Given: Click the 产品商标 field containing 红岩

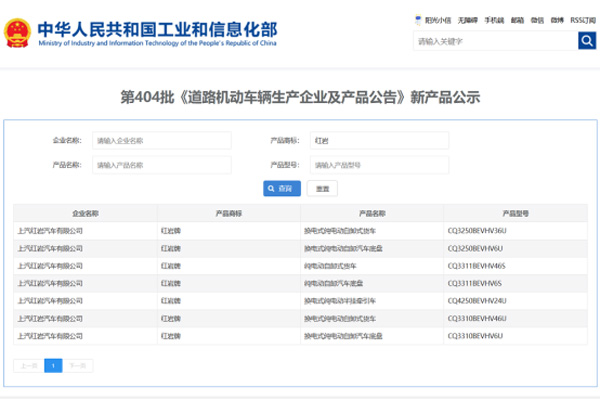Looking at the screenshot, I should [x=379, y=141].
